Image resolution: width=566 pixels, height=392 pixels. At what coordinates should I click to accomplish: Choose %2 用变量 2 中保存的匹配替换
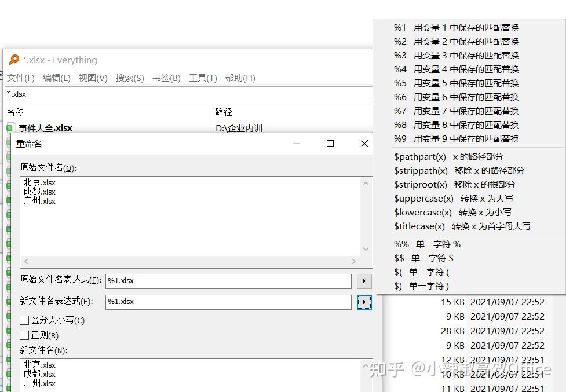pyautogui.click(x=457, y=42)
